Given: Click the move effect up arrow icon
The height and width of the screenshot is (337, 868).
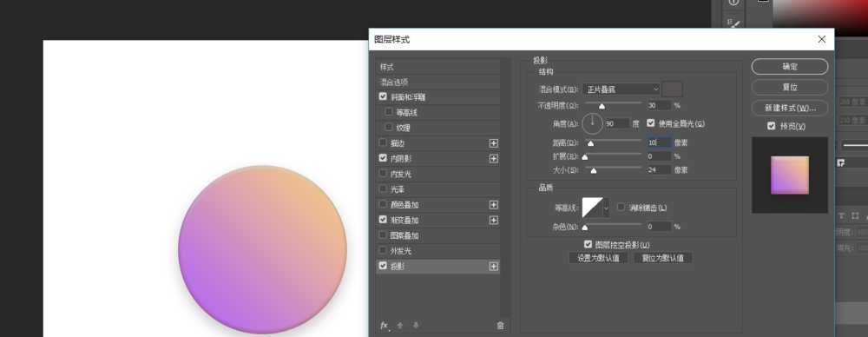Looking at the screenshot, I should click(x=400, y=326).
